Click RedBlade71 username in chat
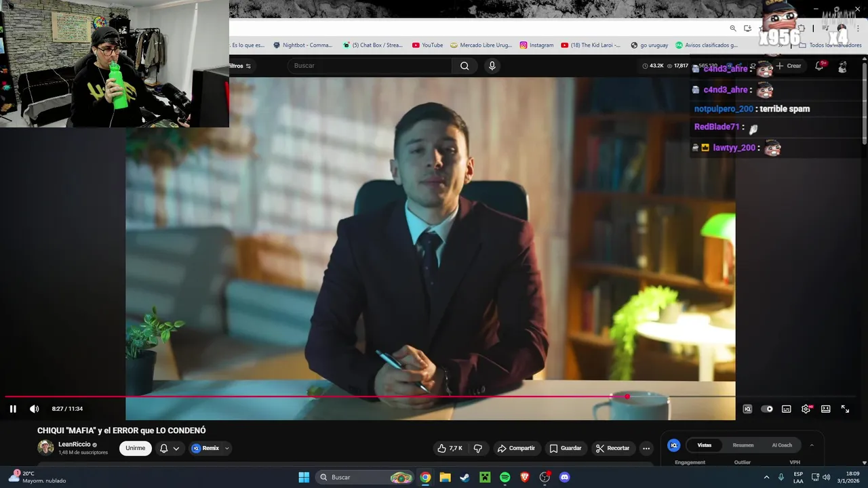Screen dimensions: 868x488 (x=717, y=127)
